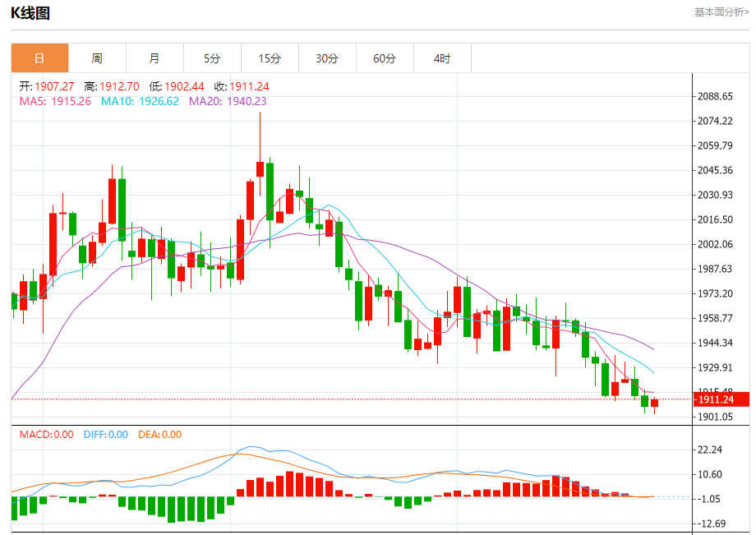Select the 日 daily chart tab
Viewport: 756px width, 535px height.
tap(39, 58)
